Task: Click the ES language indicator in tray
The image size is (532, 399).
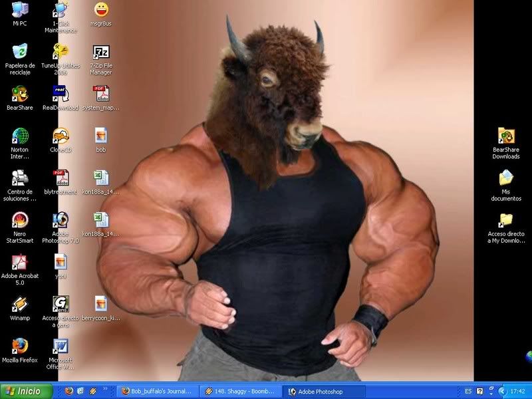Action: 468,392
